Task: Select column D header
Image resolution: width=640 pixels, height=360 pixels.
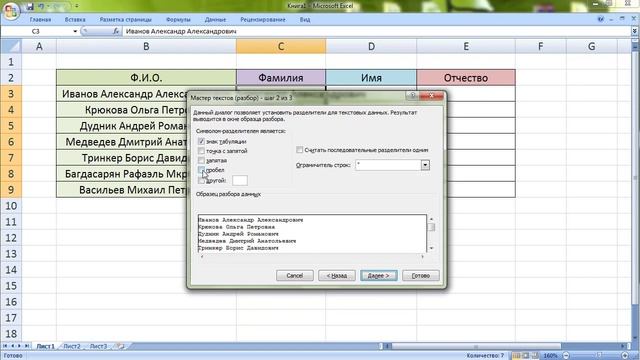Action: [x=371, y=46]
